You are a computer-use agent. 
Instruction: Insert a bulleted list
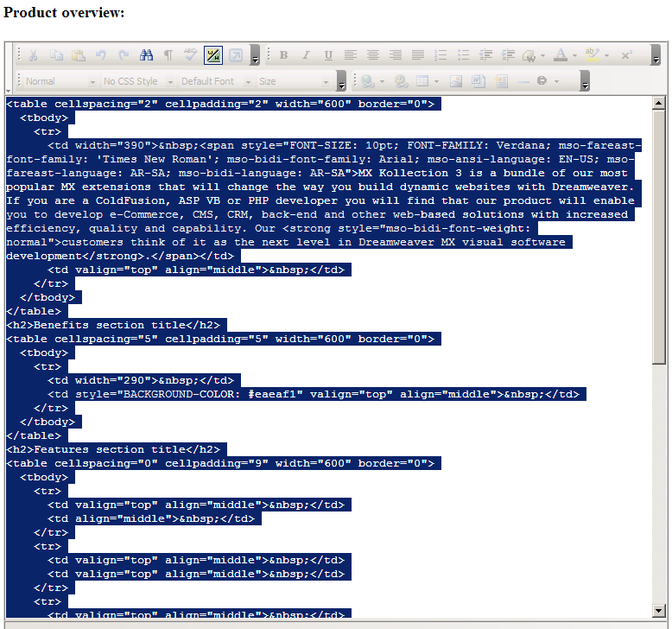tap(463, 55)
